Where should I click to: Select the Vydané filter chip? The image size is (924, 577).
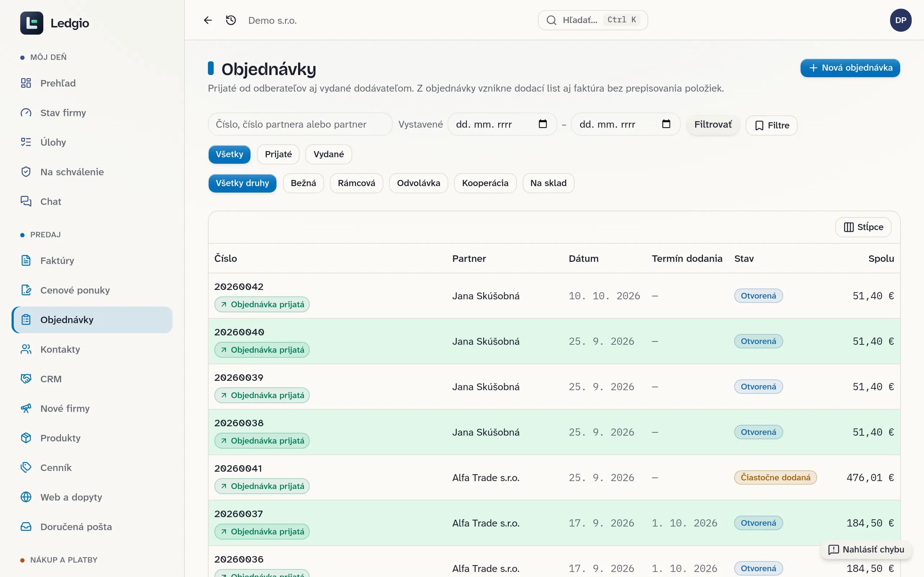(x=328, y=154)
